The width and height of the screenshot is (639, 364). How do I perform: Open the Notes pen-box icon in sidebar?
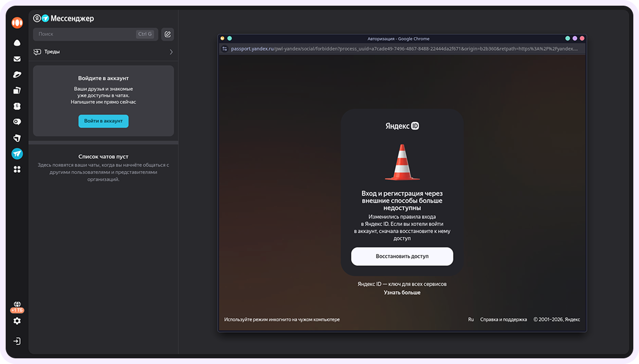pyautogui.click(x=17, y=138)
